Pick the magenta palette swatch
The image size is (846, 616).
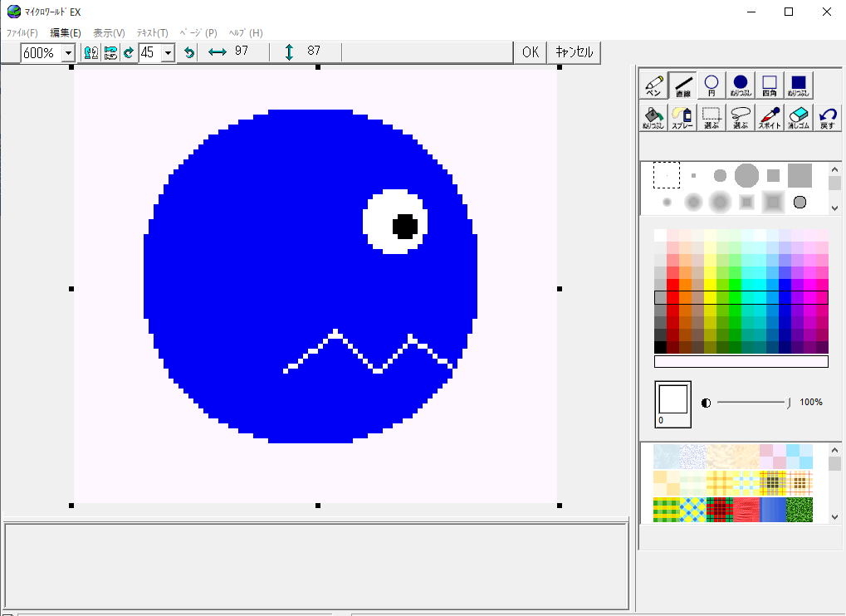click(x=809, y=286)
